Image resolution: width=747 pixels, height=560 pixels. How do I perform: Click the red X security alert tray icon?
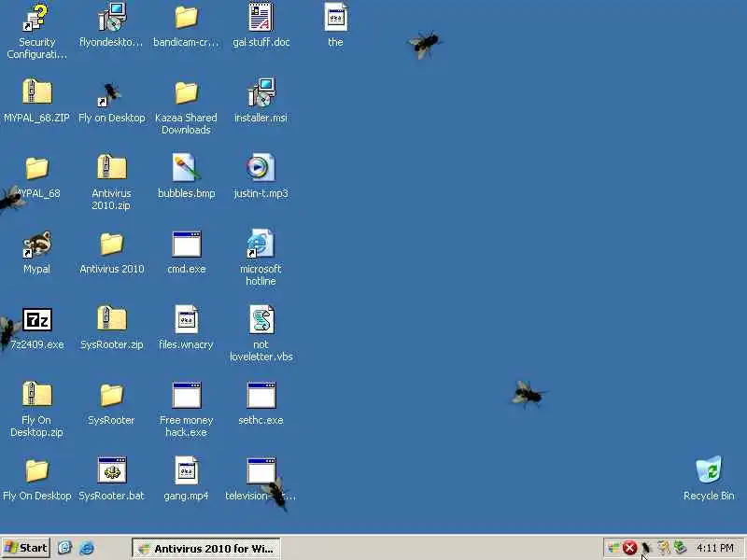click(629, 548)
